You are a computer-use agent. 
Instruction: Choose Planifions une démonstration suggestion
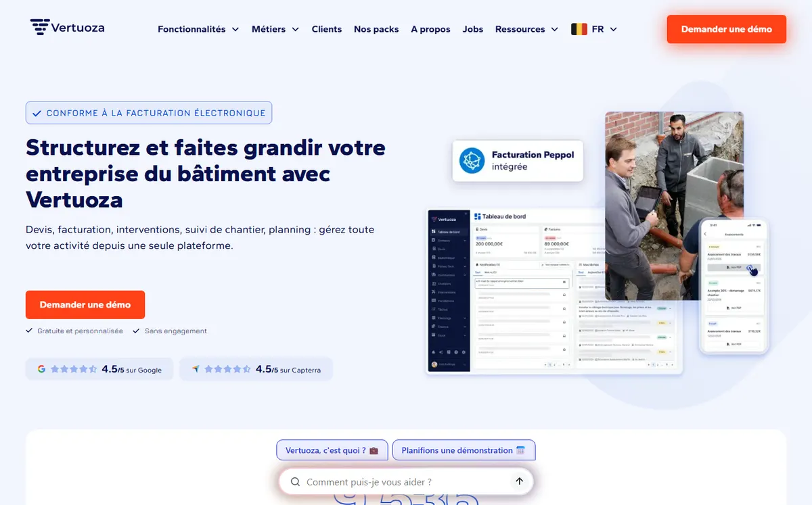point(464,450)
